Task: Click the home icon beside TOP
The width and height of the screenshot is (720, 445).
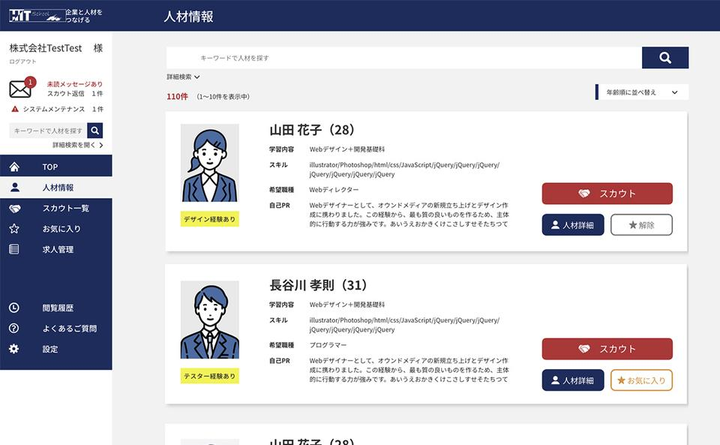Action: coord(15,167)
